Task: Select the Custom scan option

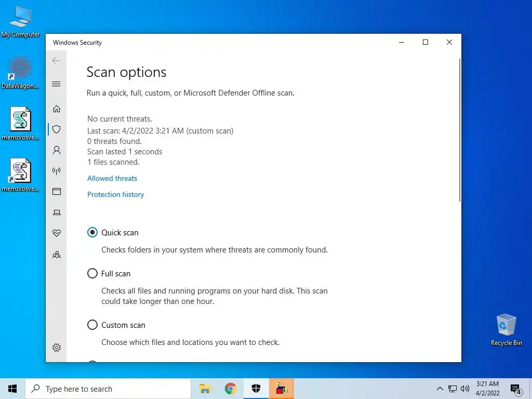Action: pos(92,325)
